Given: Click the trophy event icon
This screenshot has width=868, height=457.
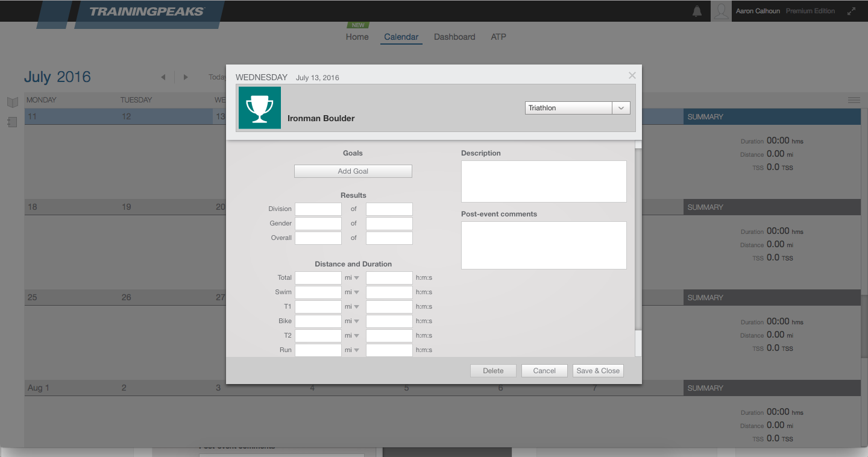Looking at the screenshot, I should [260, 108].
